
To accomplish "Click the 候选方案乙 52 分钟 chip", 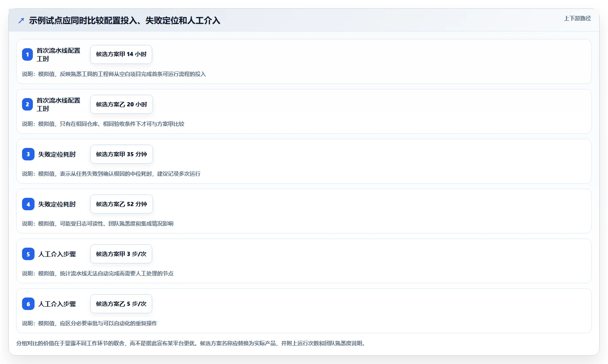I will coord(121,204).
